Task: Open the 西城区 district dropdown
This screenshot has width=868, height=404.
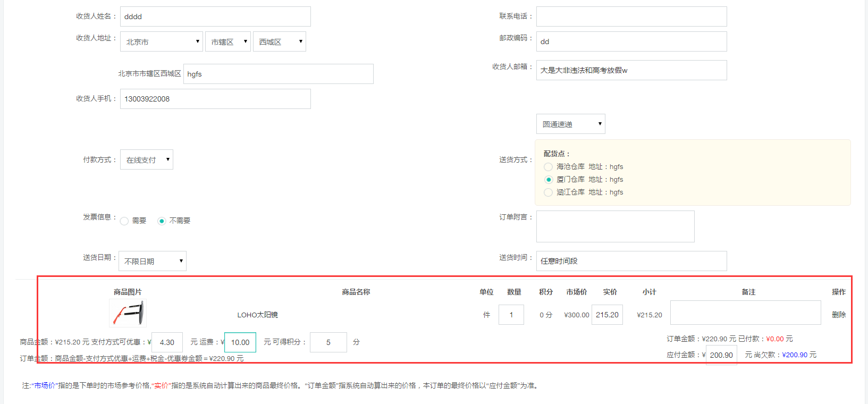Action: [x=279, y=41]
